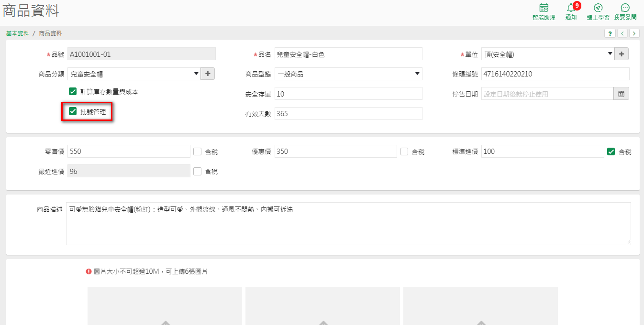Image resolution: width=644 pixels, height=325 pixels.
Task: Check 含稅 for 優惠價
Action: click(x=404, y=152)
